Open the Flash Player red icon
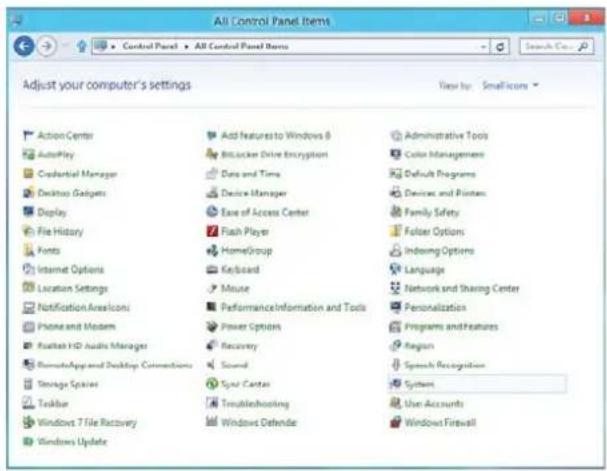Image resolution: width=607 pixels, height=471 pixels. click(x=212, y=231)
